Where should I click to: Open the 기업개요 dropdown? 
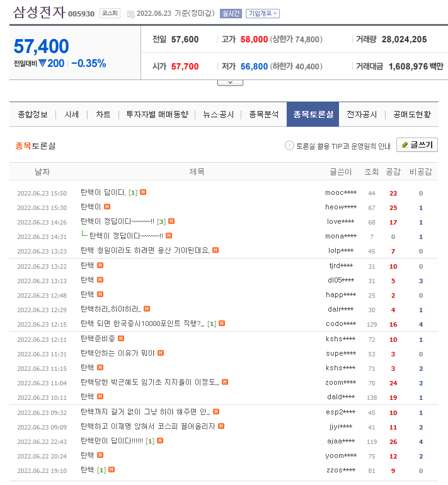263,14
